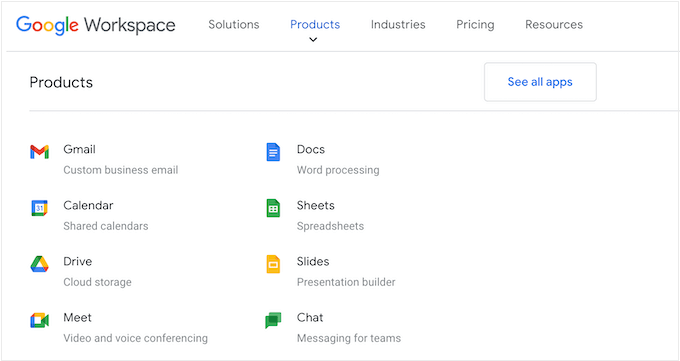Open the Slides product link

[313, 261]
